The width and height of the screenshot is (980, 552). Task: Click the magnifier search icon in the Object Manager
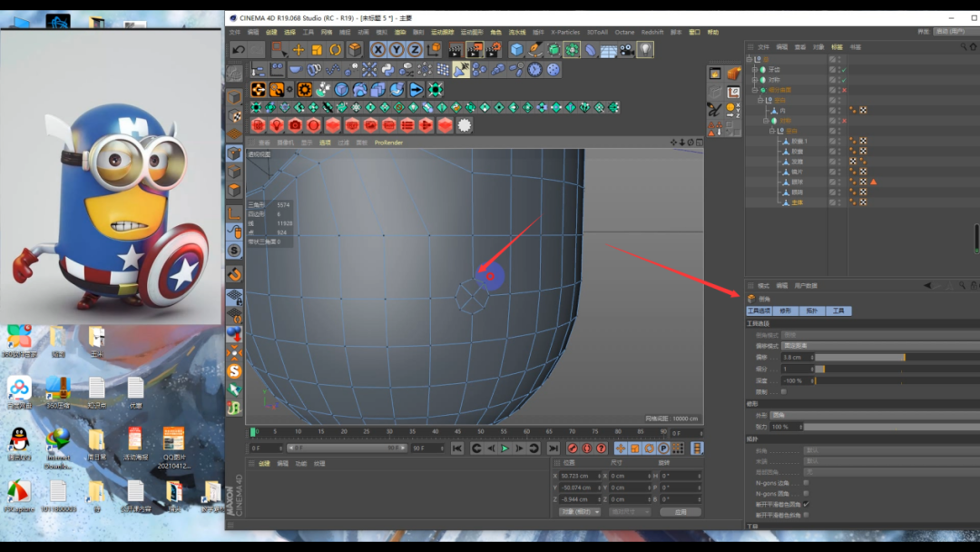click(963, 47)
